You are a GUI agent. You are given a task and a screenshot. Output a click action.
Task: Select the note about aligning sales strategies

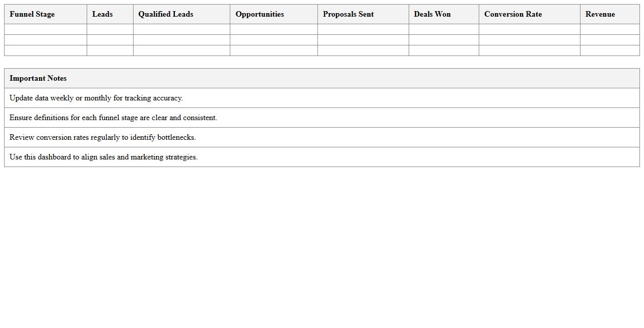click(x=103, y=157)
